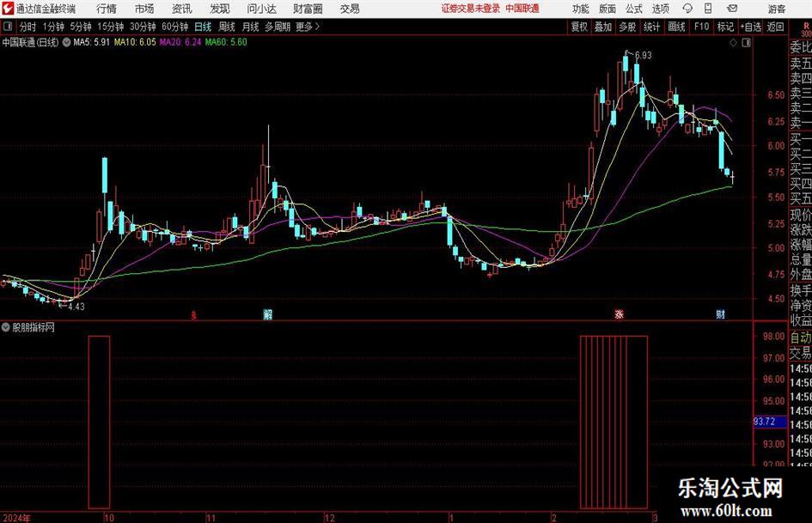Open the 版面 menu

[607, 9]
